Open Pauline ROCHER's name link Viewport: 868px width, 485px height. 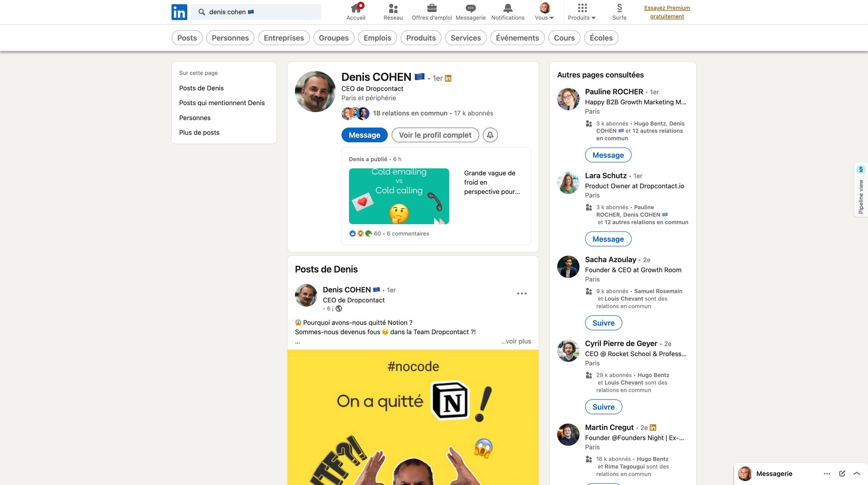pos(614,92)
